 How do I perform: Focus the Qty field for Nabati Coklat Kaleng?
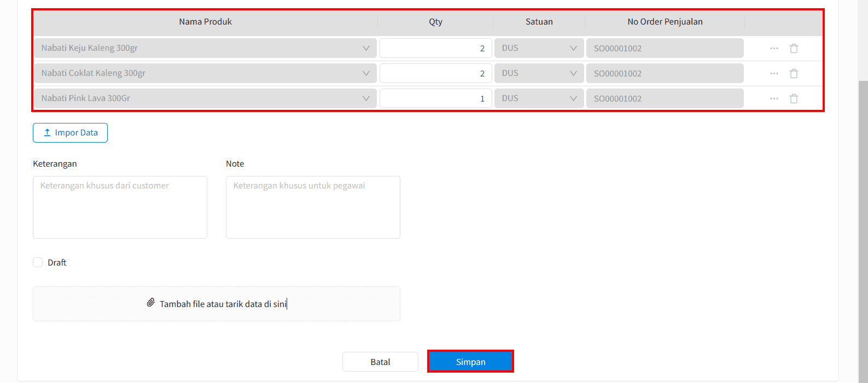[436, 73]
